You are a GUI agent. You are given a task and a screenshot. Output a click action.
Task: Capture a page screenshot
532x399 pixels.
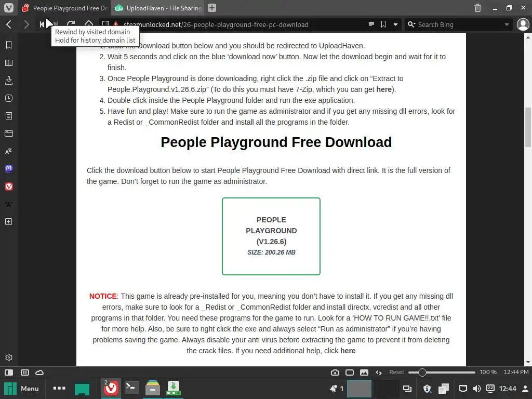335,373
